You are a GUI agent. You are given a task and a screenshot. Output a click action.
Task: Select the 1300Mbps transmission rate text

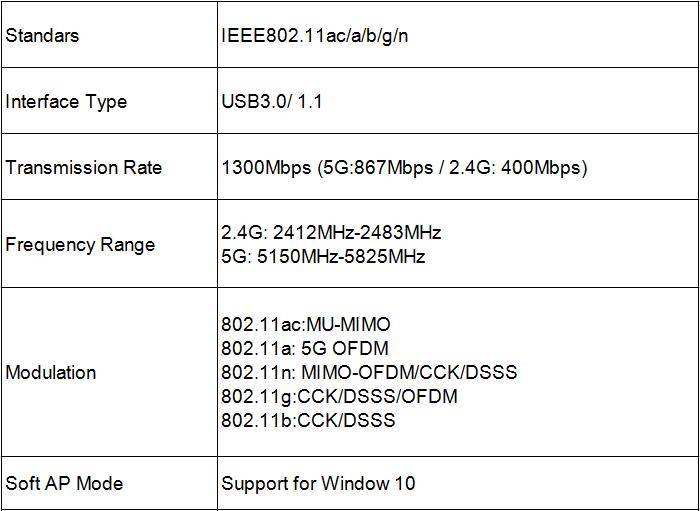(x=266, y=168)
